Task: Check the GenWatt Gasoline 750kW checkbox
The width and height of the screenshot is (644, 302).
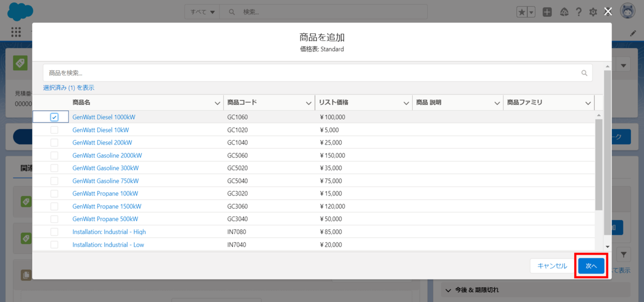Action: pos(54,181)
